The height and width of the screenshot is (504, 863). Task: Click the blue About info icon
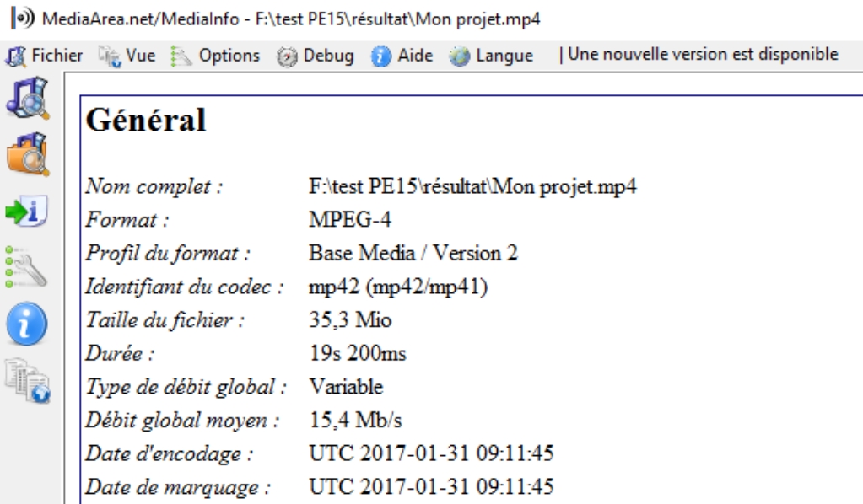(x=26, y=324)
